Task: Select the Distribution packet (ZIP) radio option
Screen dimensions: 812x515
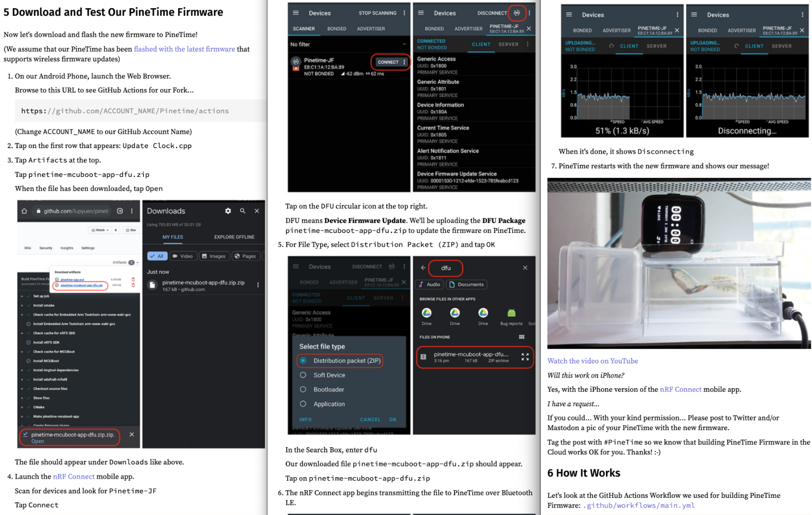Action: [303, 360]
